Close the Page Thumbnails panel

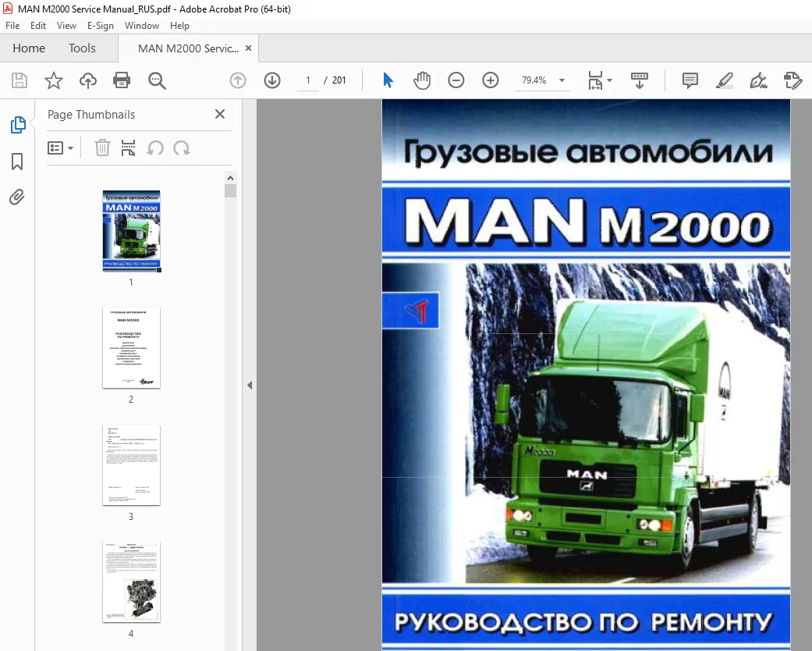coord(220,114)
